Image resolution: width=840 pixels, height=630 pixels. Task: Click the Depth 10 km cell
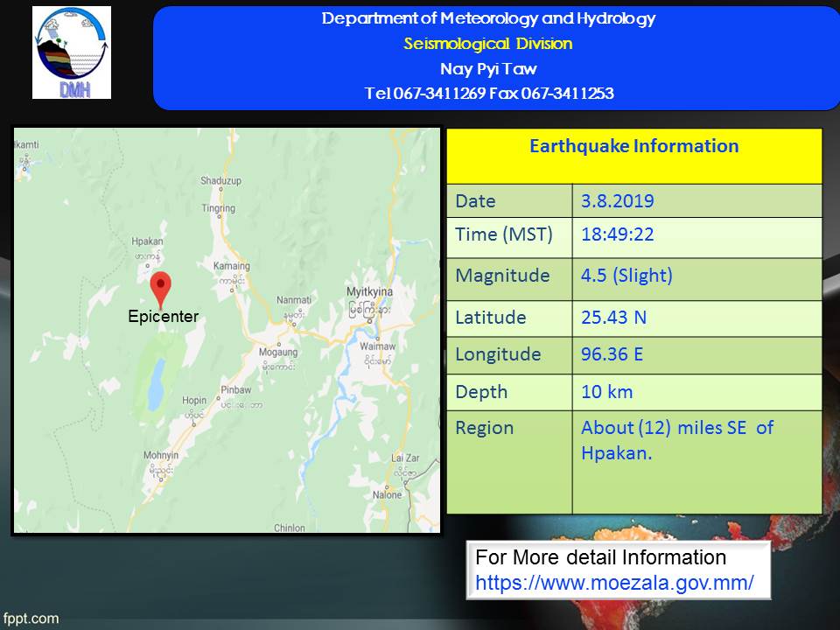(x=697, y=393)
